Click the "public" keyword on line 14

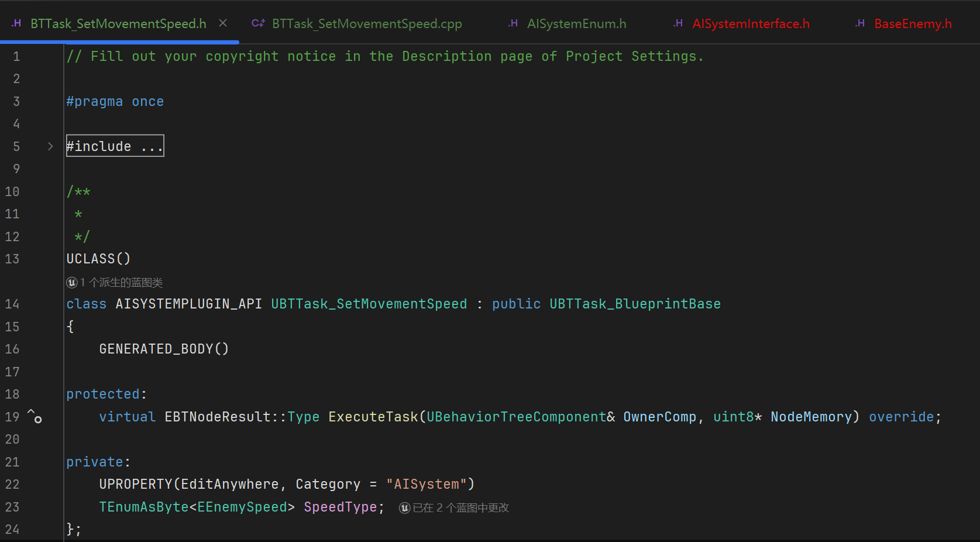pyautogui.click(x=516, y=304)
